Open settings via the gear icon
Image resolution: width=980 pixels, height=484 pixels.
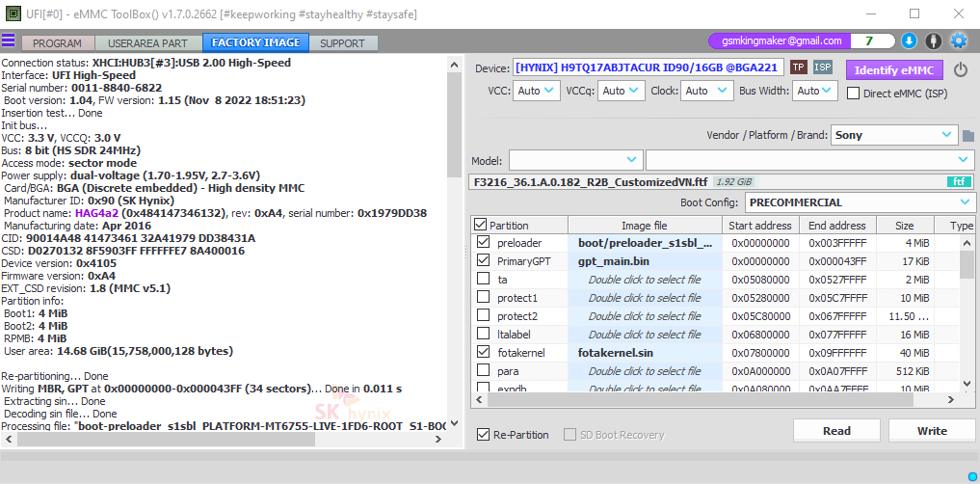point(959,41)
